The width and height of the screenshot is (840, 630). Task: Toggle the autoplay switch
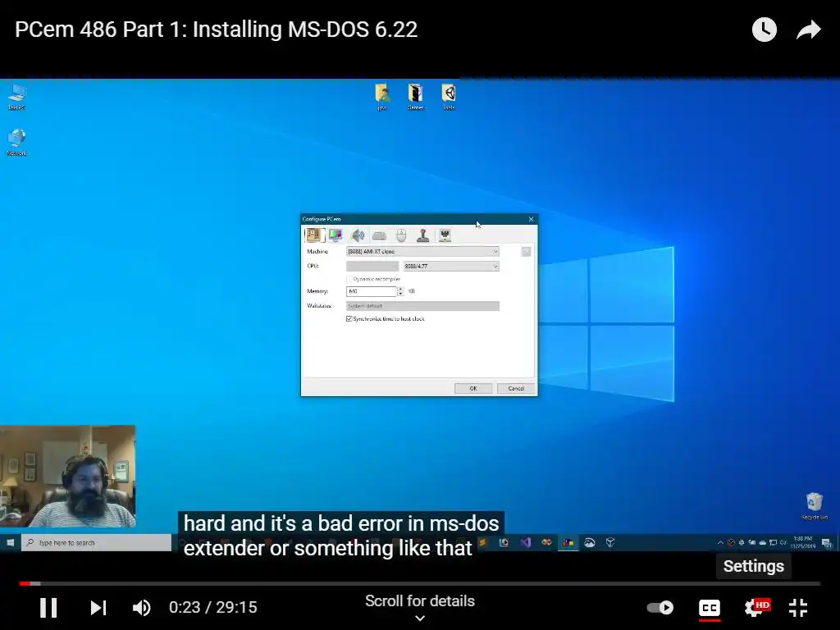point(660,608)
